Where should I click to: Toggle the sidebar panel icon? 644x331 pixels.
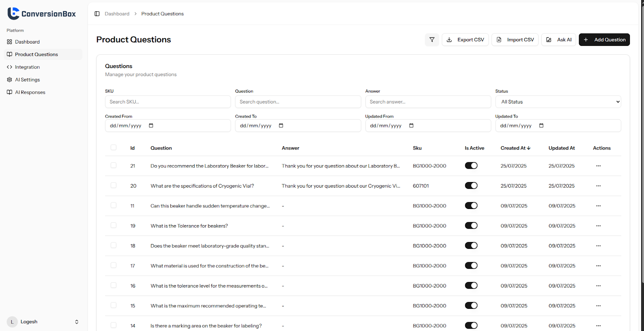tap(97, 14)
